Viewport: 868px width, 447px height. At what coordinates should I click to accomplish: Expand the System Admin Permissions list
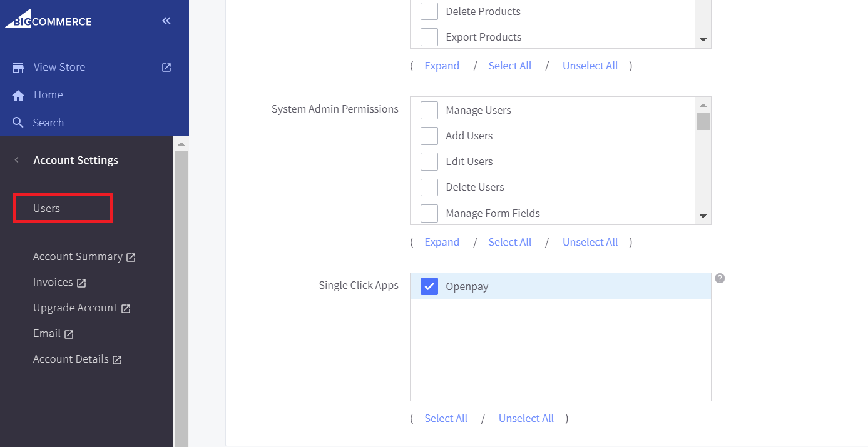[x=442, y=242]
